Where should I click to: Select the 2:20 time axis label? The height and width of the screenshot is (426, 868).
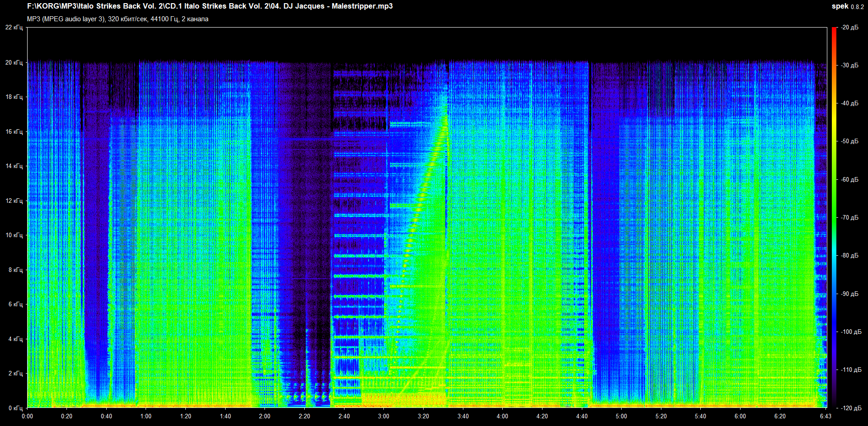pos(304,416)
